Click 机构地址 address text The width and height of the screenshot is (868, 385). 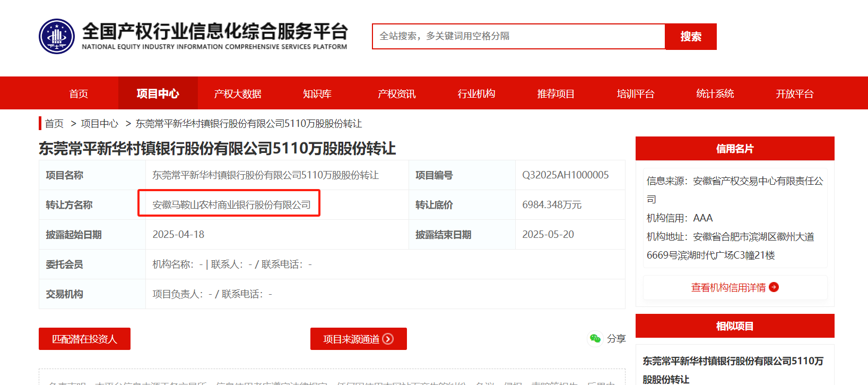(x=731, y=246)
